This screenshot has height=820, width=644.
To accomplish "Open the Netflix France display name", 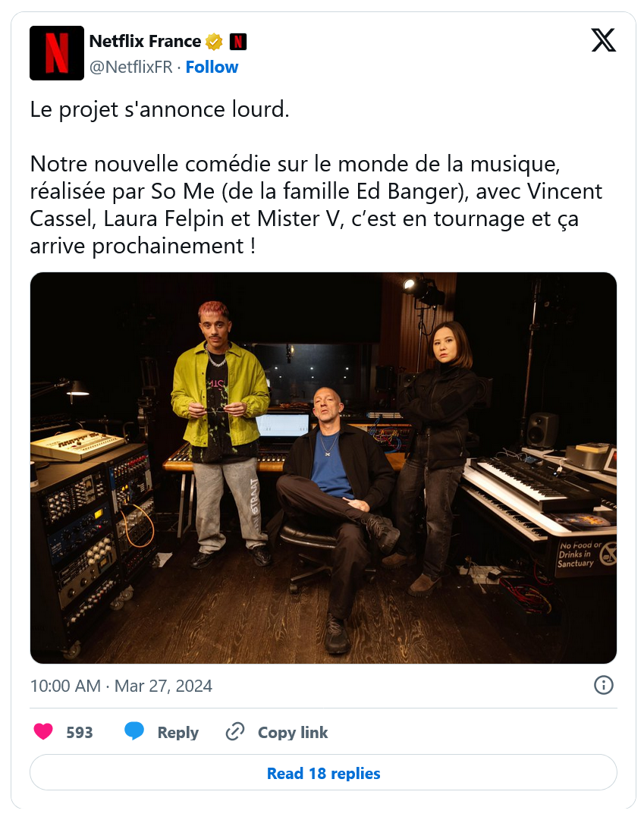I will pyautogui.click(x=145, y=41).
